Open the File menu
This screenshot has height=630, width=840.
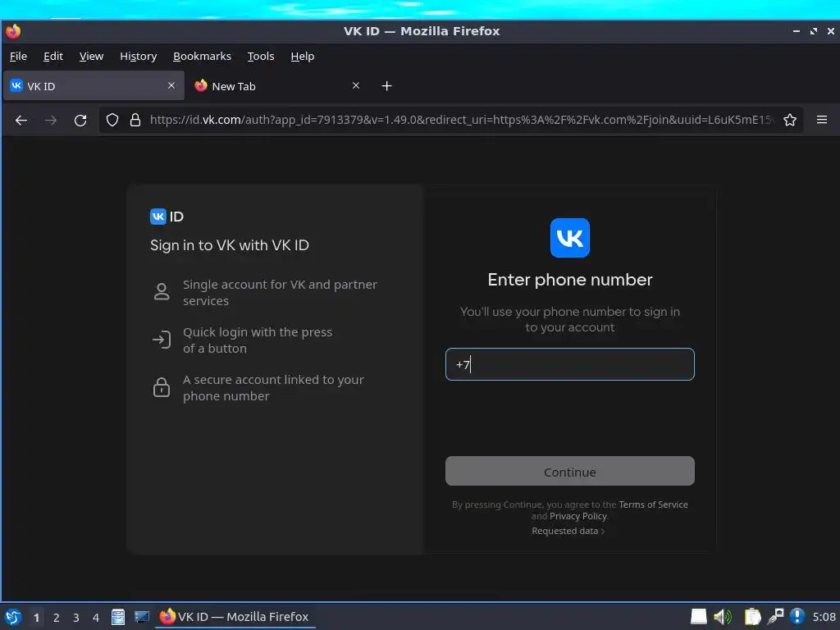(x=18, y=57)
